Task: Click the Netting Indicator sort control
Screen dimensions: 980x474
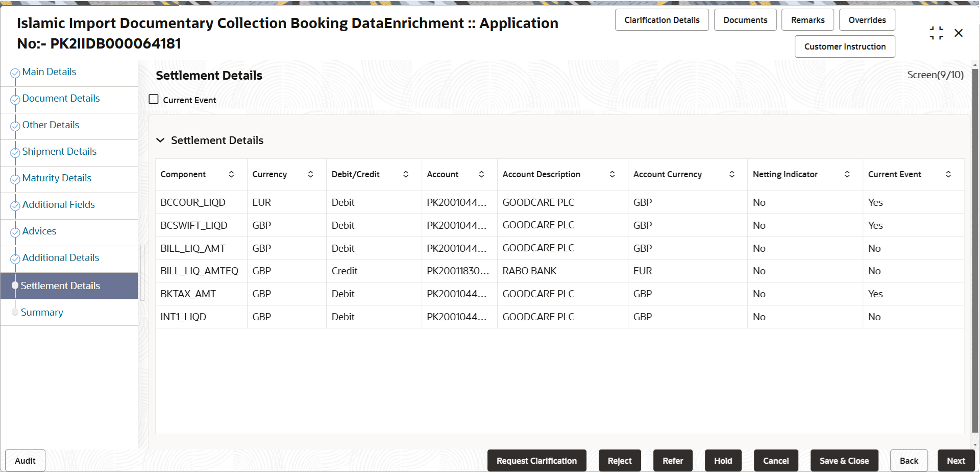Action: 847,174
